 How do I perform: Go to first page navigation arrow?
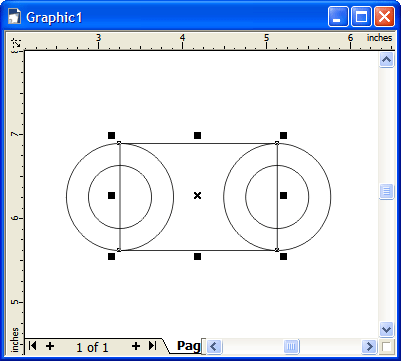coord(32,346)
